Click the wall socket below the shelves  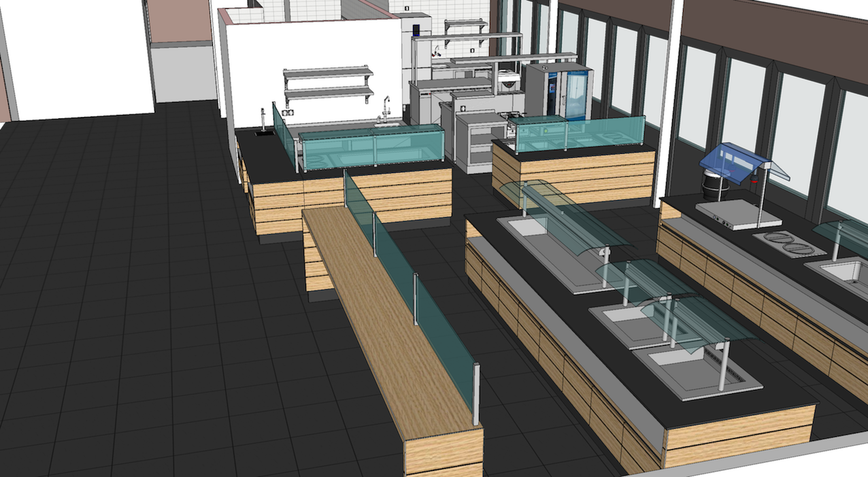288,112
